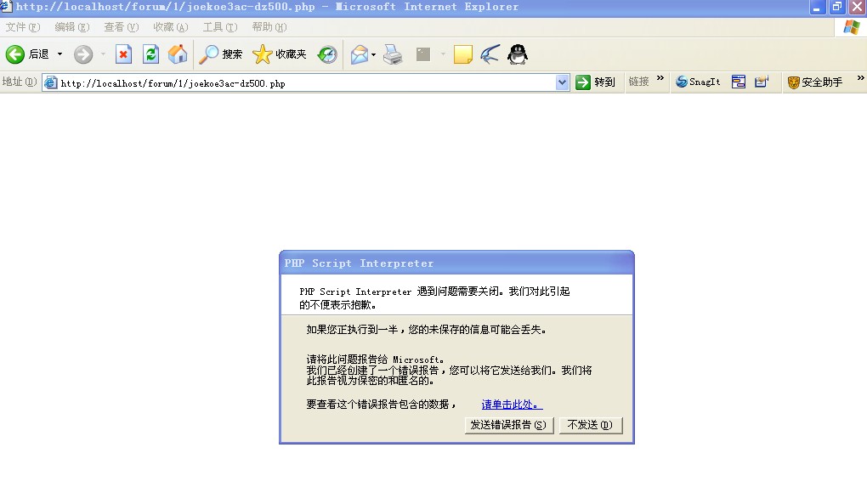Click the 链接 Links toolbar label
Image resolution: width=867 pixels, height=504 pixels.
(638, 82)
